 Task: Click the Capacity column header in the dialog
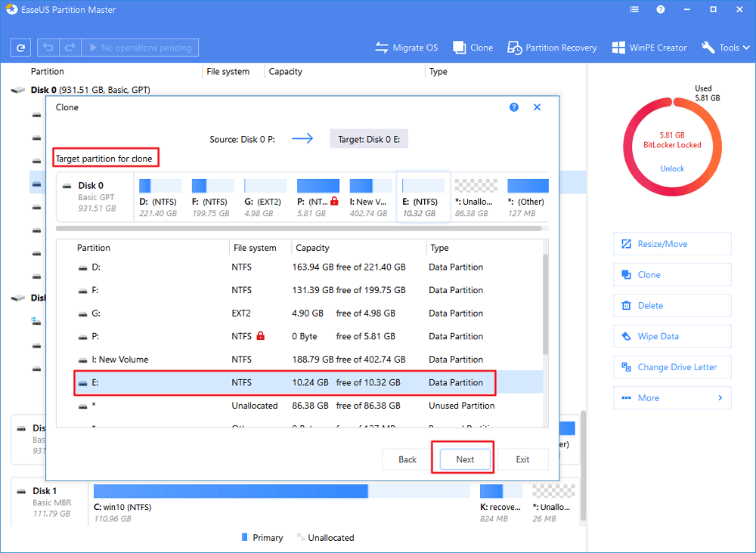[x=312, y=248]
